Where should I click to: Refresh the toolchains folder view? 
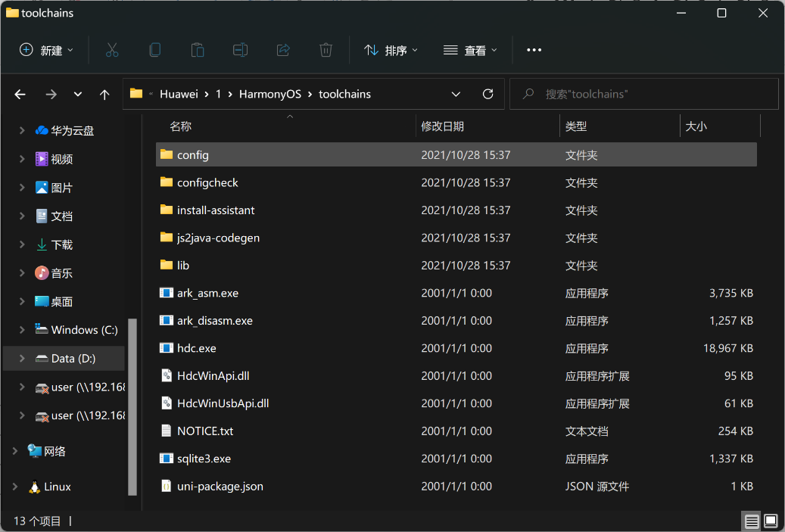[488, 94]
